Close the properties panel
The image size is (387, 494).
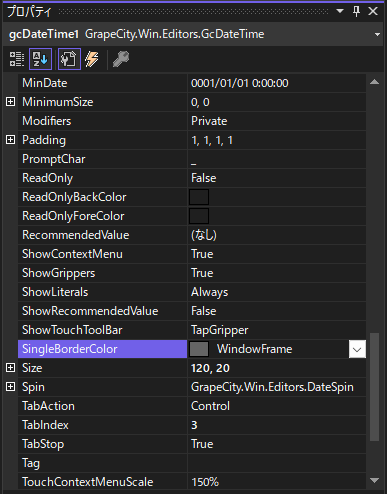click(x=373, y=11)
